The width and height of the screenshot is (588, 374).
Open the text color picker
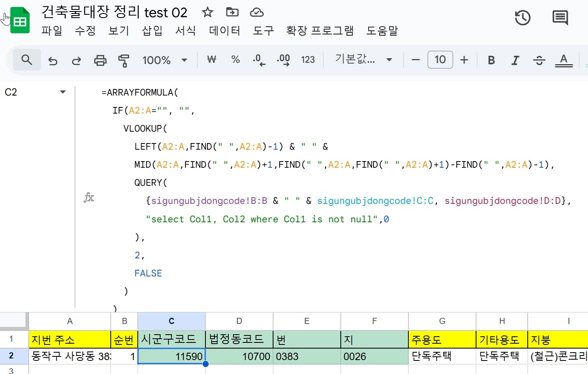[x=564, y=60]
